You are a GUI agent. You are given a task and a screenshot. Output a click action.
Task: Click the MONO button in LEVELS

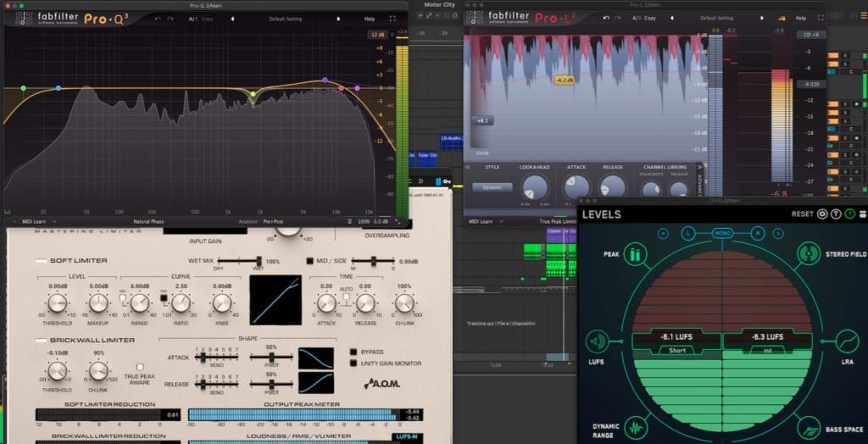[x=722, y=233]
